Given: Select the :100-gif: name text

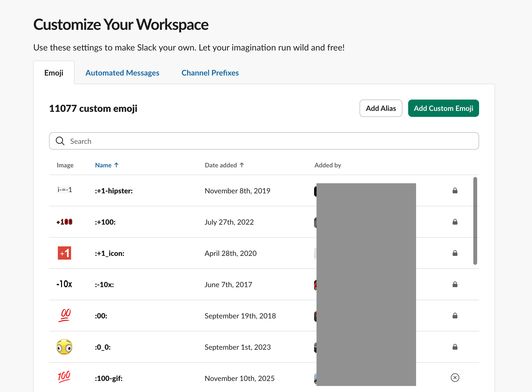Looking at the screenshot, I should click(x=109, y=378).
